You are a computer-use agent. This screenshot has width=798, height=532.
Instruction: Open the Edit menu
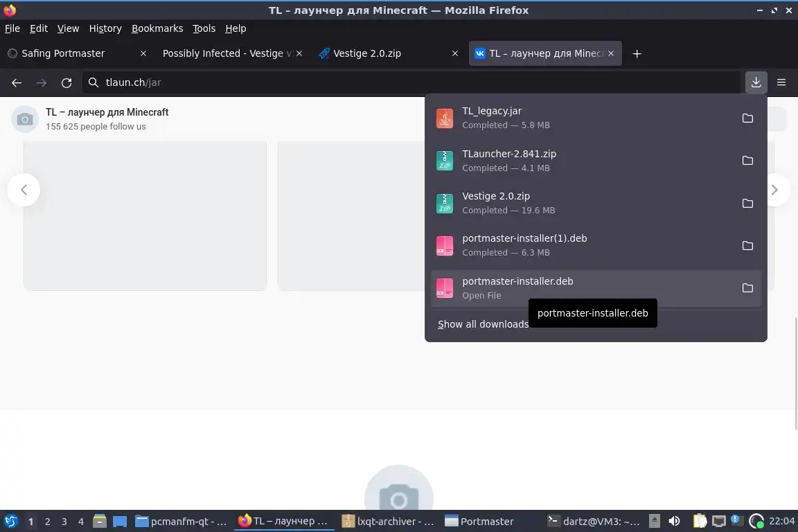click(x=39, y=28)
